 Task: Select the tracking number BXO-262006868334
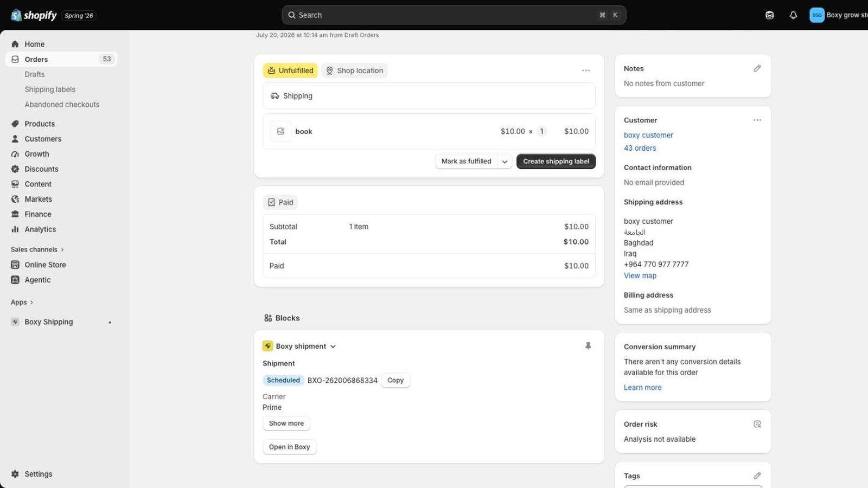(342, 381)
